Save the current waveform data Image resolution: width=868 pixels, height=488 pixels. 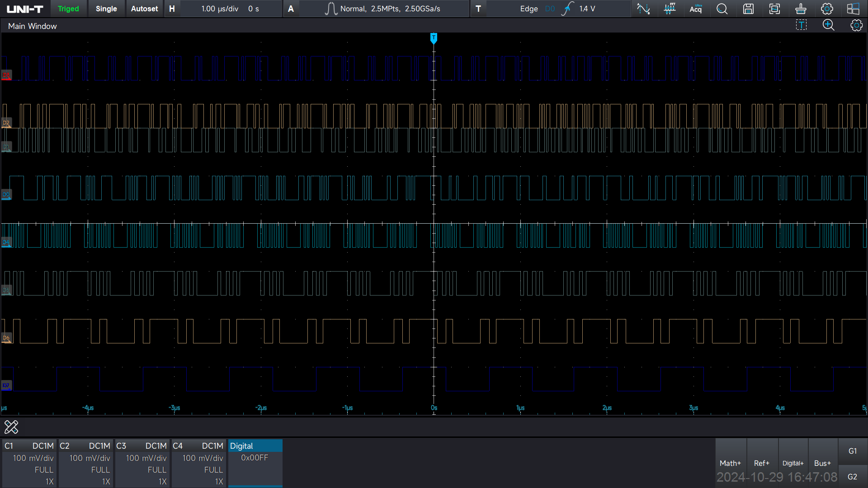pos(748,9)
